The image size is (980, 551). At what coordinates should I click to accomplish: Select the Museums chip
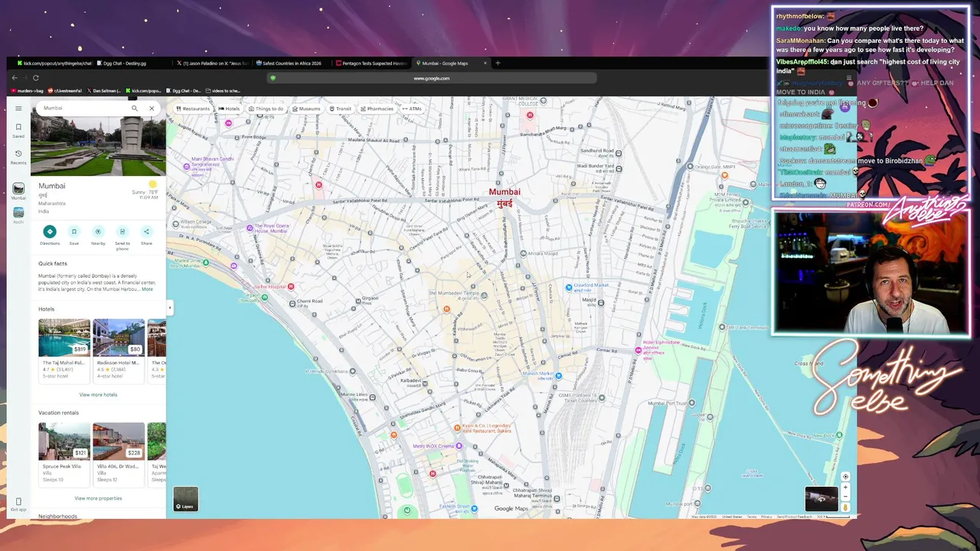tap(306, 109)
